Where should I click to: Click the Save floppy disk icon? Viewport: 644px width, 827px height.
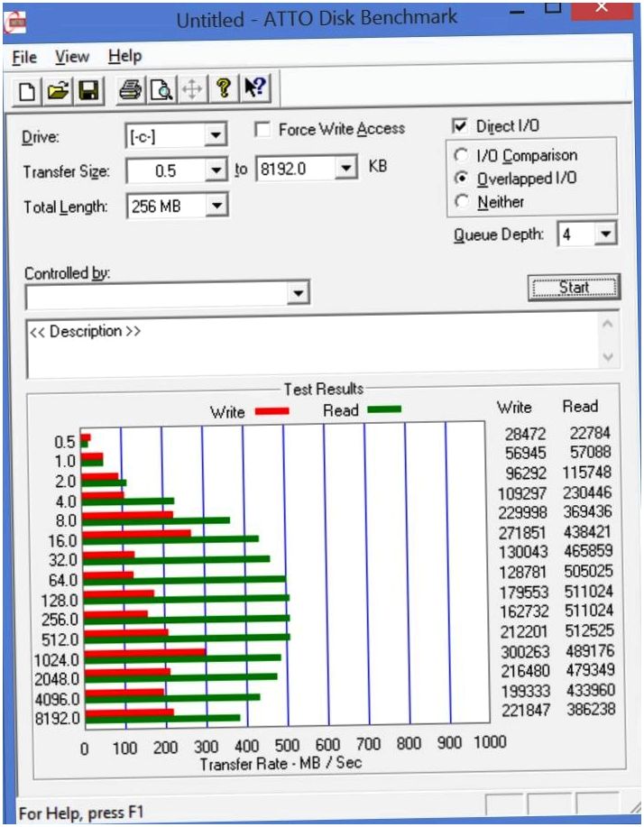[88, 91]
